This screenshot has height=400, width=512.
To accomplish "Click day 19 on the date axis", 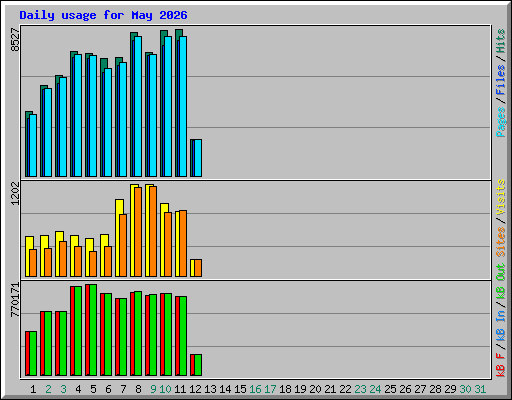I will coord(300,389).
